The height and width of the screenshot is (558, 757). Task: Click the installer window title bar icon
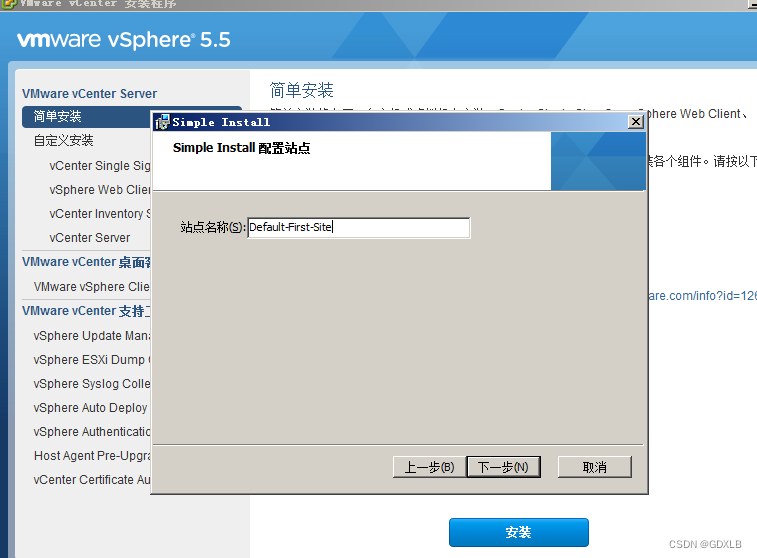tap(9, 4)
